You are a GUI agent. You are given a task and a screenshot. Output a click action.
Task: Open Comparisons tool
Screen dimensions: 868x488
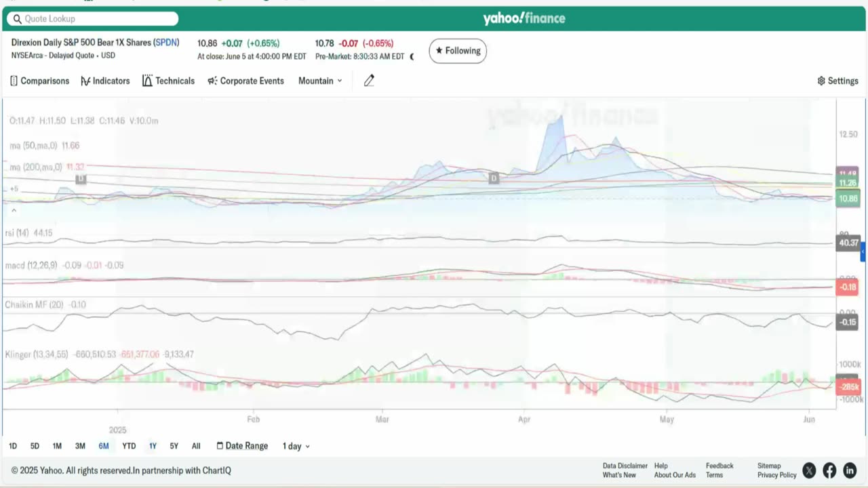click(x=40, y=81)
